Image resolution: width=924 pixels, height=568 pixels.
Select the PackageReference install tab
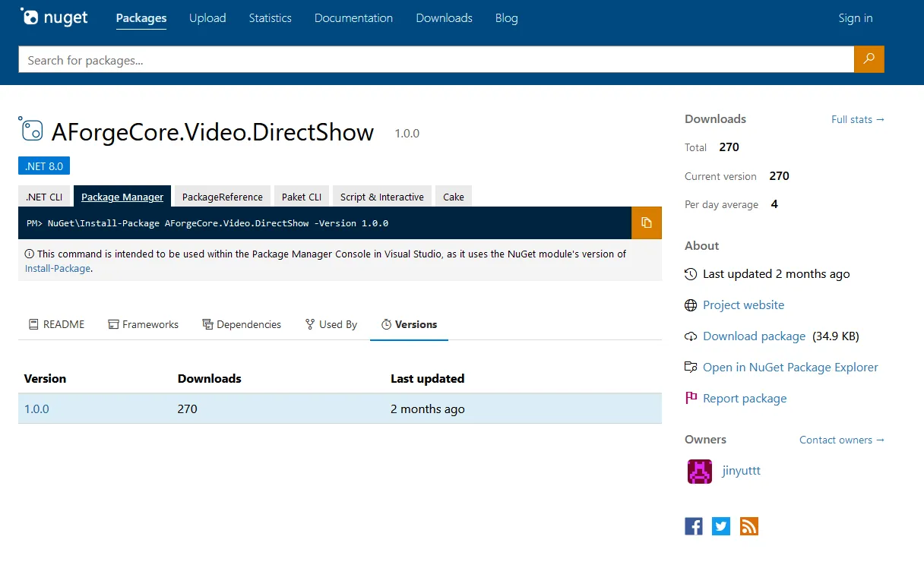pyautogui.click(x=222, y=197)
